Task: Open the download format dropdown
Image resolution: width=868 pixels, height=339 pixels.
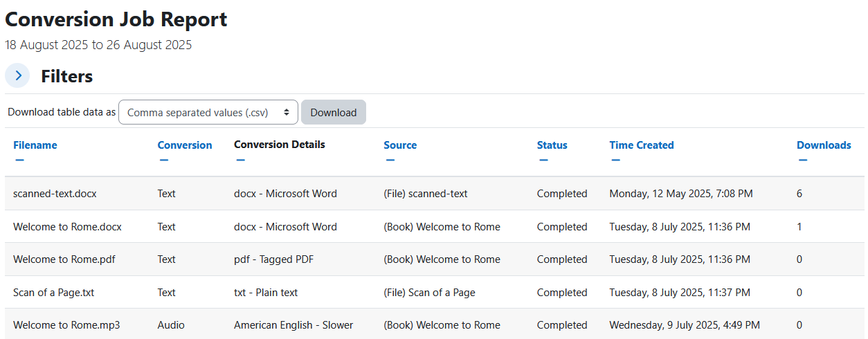Action: 208,112
